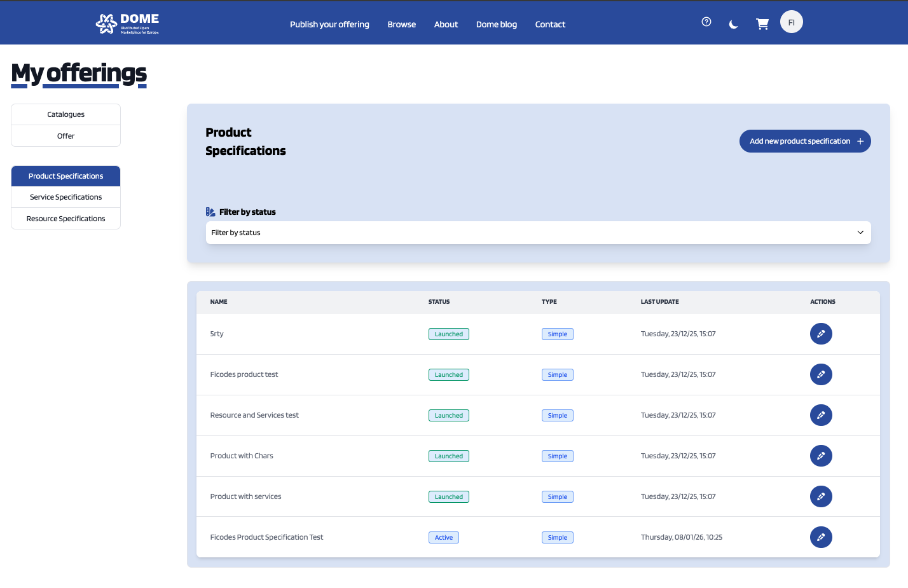This screenshot has height=588, width=908.
Task: Open the help question mark icon
Action: coord(706,22)
